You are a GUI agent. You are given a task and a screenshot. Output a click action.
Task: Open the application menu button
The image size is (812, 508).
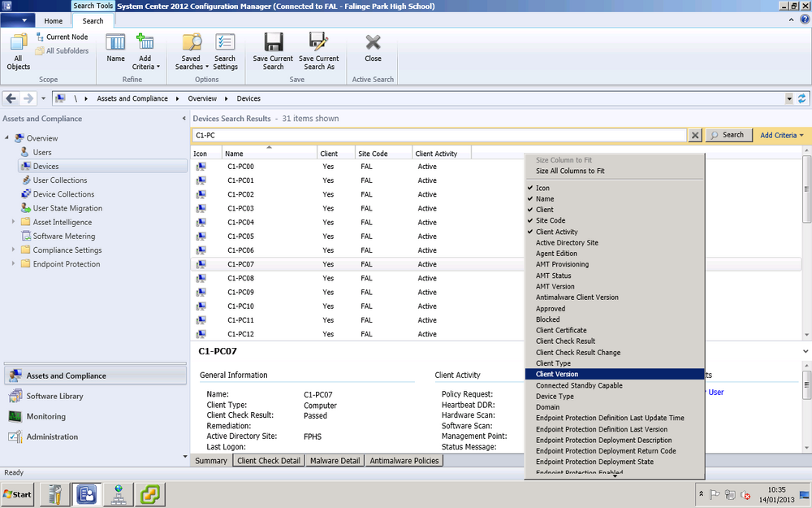[x=18, y=21]
